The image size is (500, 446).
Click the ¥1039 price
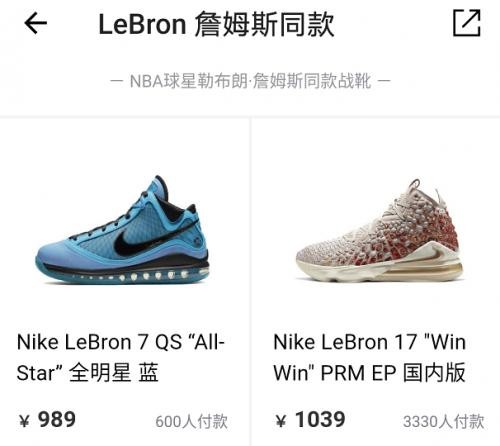pyautogui.click(x=310, y=420)
